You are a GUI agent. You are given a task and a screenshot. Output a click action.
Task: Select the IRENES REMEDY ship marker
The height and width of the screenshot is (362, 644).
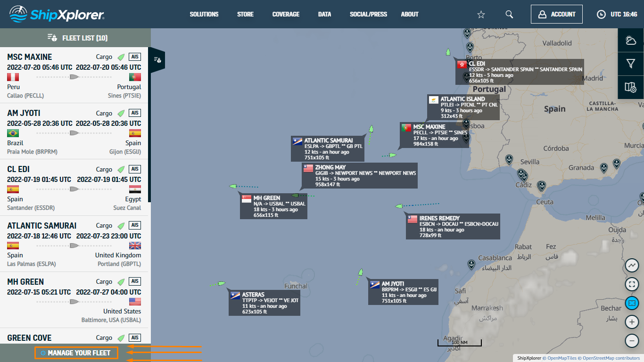coord(399,206)
